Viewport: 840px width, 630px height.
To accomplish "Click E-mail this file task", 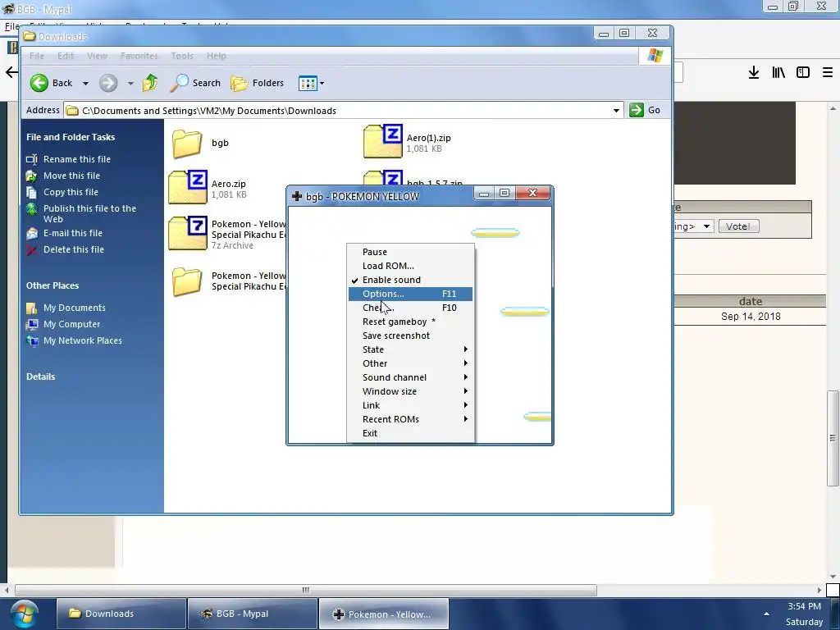I will [x=73, y=233].
